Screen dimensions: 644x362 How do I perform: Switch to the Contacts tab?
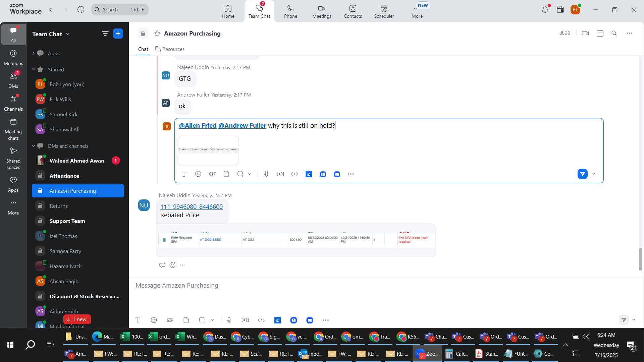coord(353,11)
